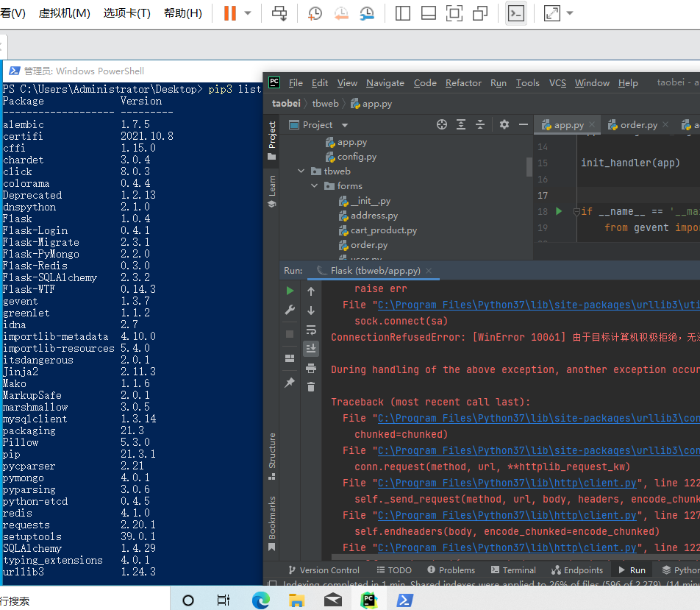
Task: Close the Flask run tab
Action: coord(429,270)
